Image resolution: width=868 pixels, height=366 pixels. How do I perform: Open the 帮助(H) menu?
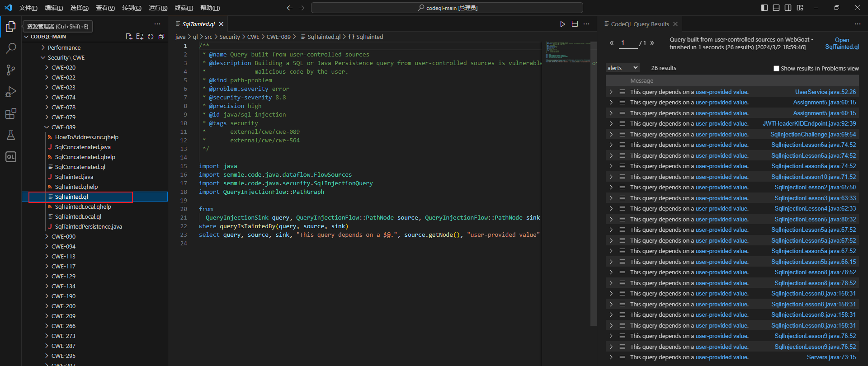click(x=210, y=8)
